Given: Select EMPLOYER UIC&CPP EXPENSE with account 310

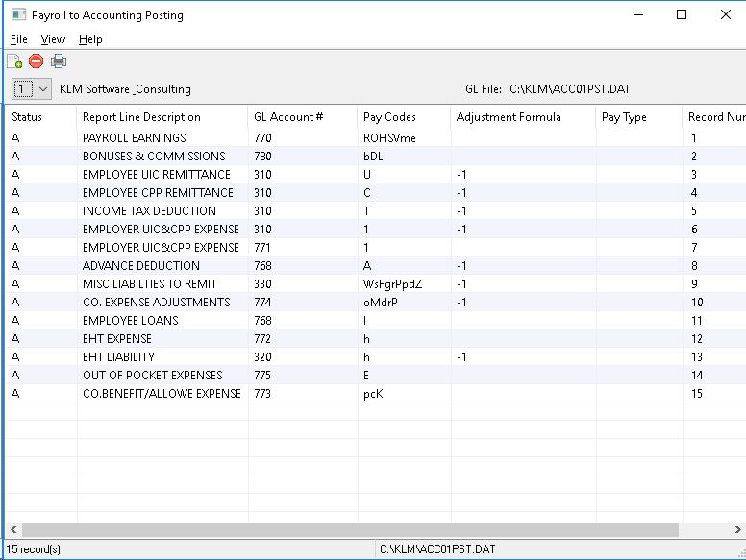Looking at the screenshot, I should [x=375, y=230].
